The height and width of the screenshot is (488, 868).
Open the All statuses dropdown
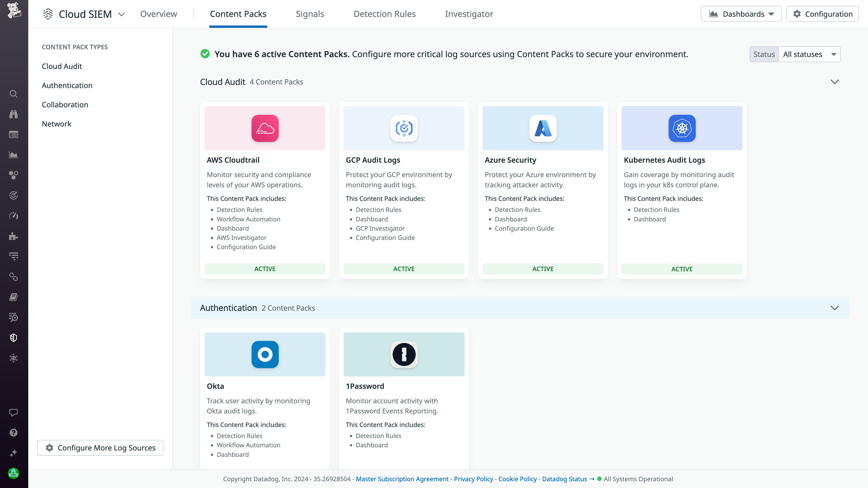pyautogui.click(x=809, y=54)
